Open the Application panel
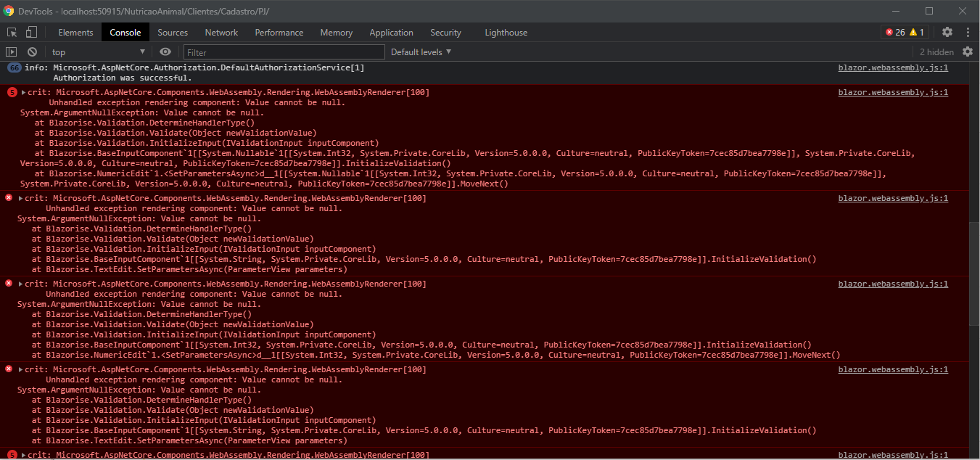This screenshot has width=980, height=460. tap(391, 32)
